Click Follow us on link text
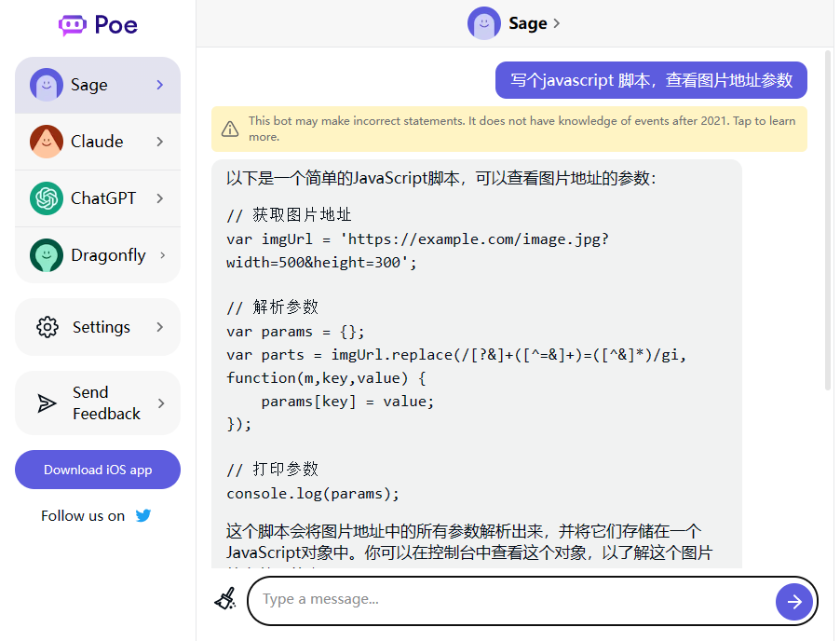 tap(83, 515)
